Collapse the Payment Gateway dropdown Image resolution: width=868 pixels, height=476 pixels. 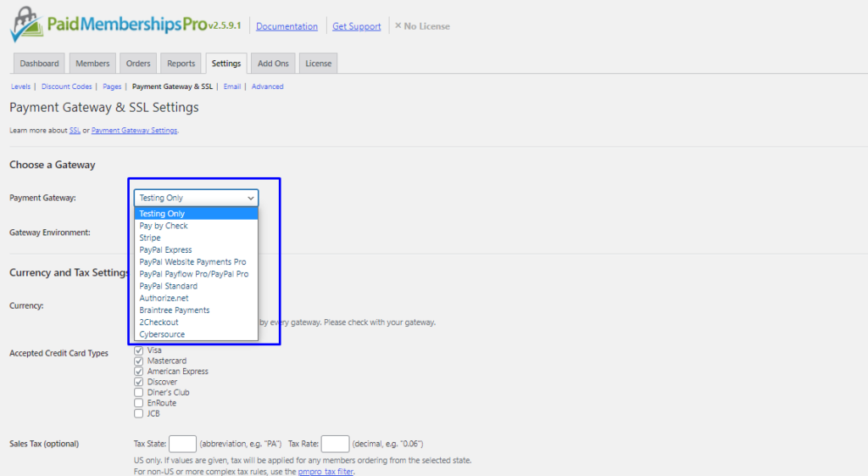point(196,198)
